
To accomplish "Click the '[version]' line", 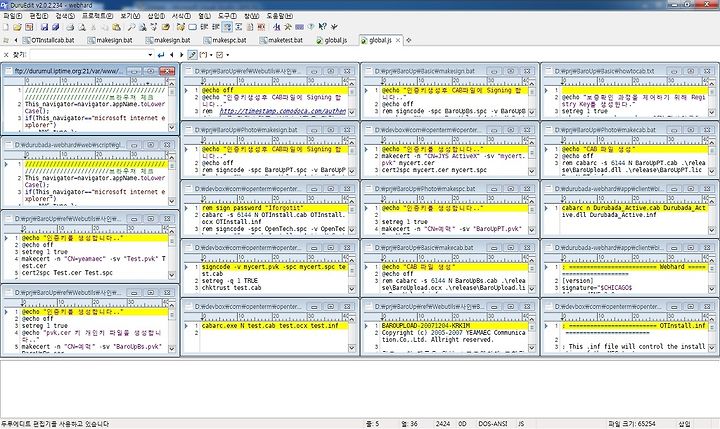I will point(578,281).
